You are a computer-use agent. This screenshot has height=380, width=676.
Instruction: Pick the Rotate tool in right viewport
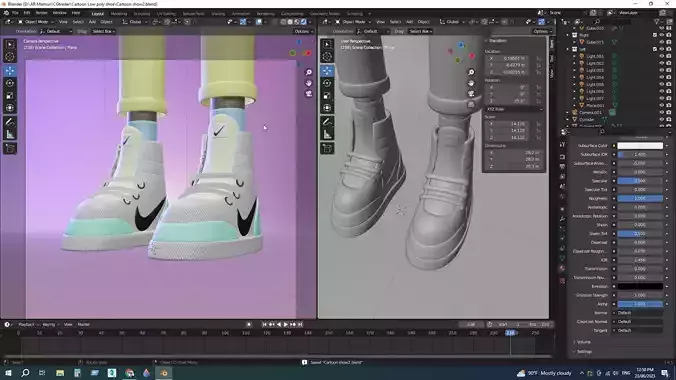327,83
